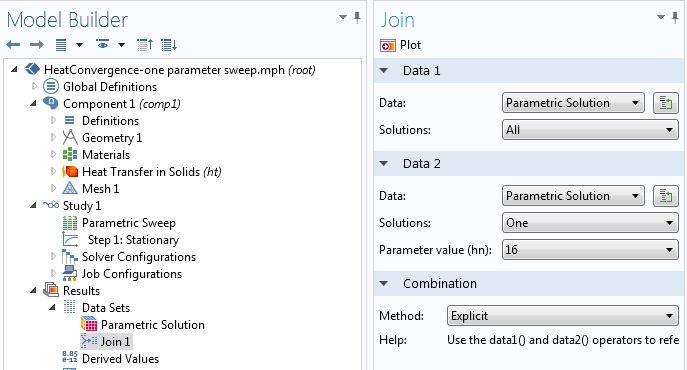Click the Step 1: Stationary icon
The height and width of the screenshot is (370, 687).
point(70,239)
